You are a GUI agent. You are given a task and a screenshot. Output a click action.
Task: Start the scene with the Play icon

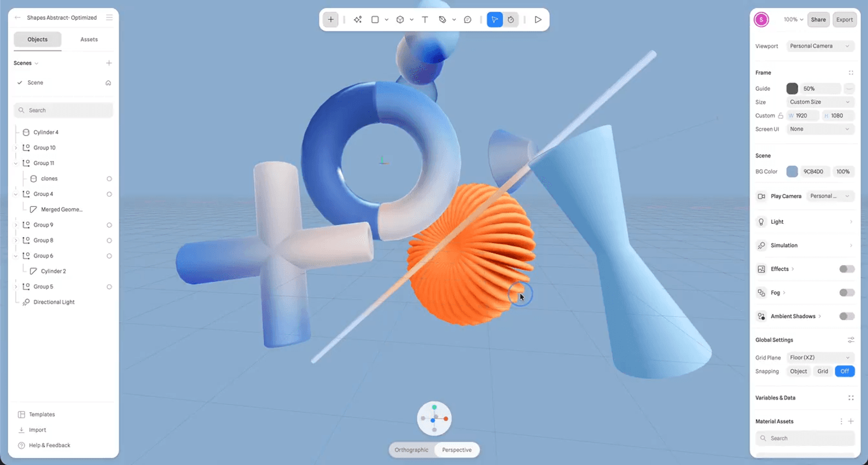(538, 20)
